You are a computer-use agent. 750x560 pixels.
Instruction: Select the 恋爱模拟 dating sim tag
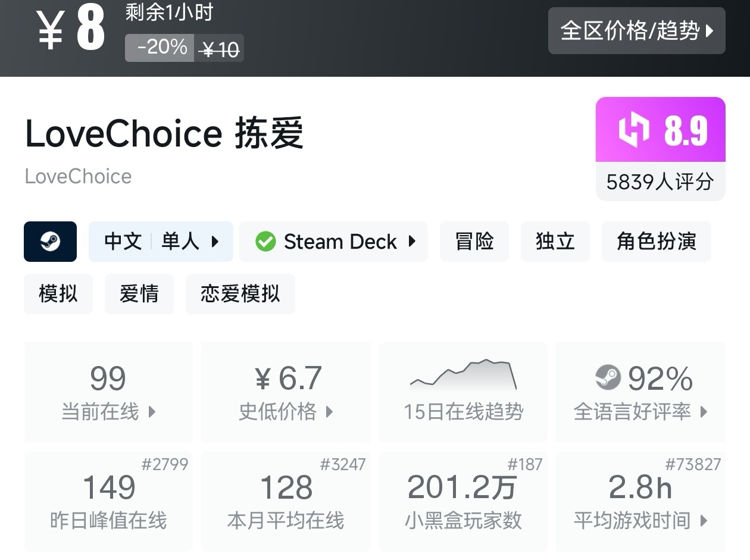[240, 294]
